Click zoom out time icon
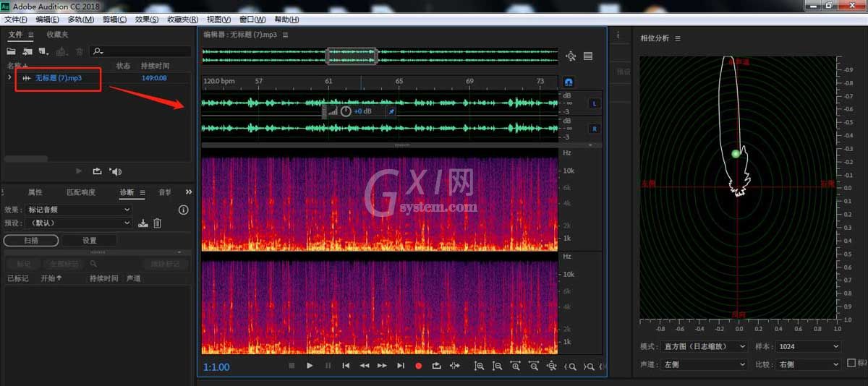The width and height of the screenshot is (868, 386). 533,366
